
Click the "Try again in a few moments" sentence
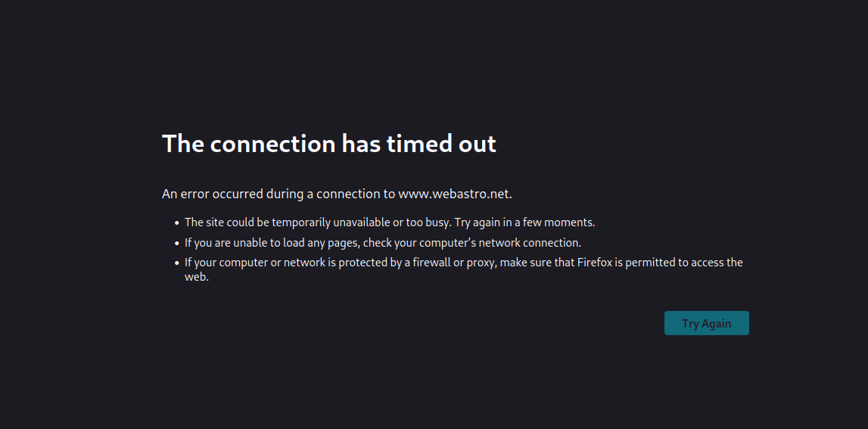coord(524,222)
